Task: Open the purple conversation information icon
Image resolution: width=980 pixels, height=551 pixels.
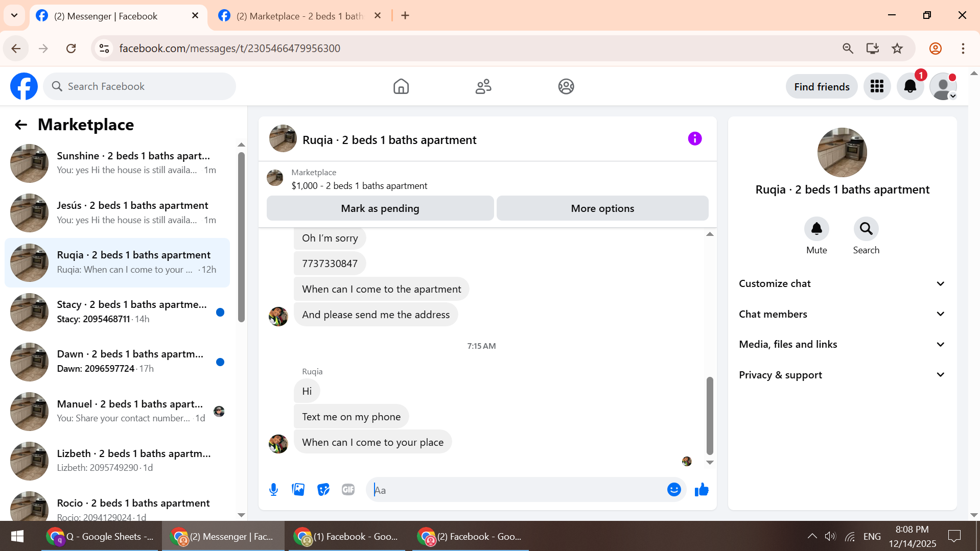Action: [695, 138]
